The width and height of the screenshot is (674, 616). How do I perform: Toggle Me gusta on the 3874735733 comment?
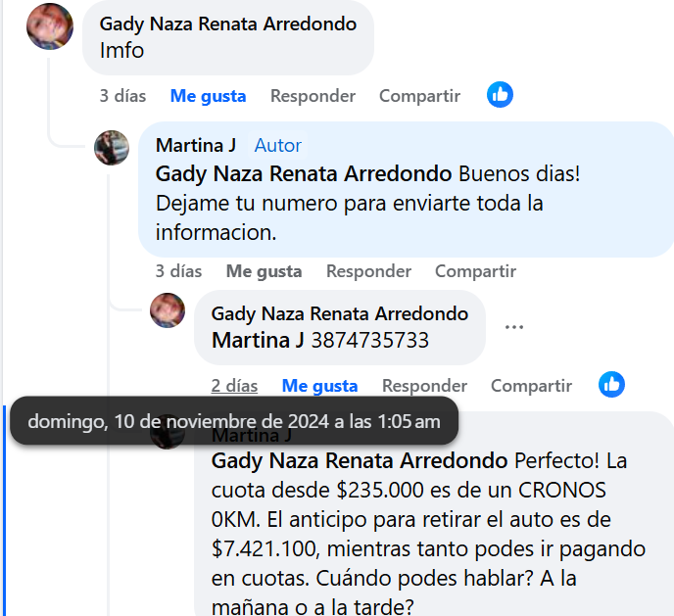coord(319,386)
